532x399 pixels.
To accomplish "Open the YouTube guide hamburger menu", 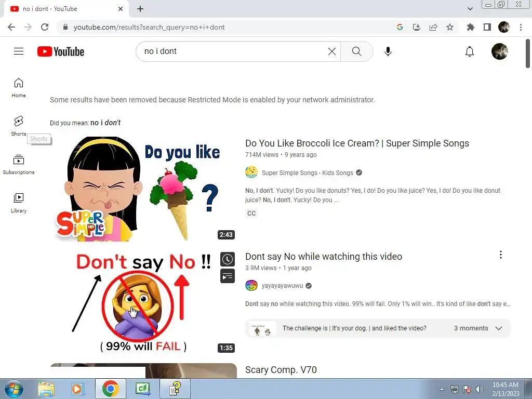I will click(19, 51).
